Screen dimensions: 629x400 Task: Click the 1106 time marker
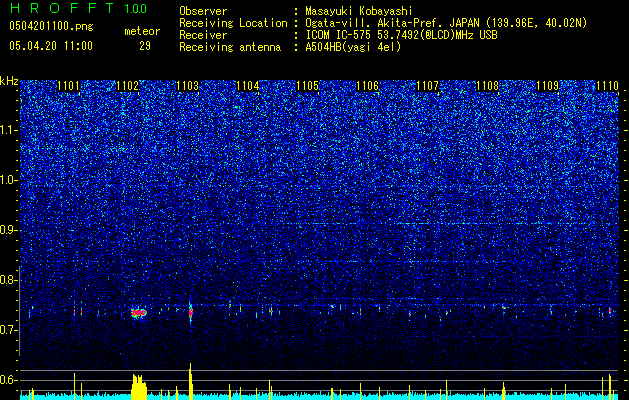pyautogui.click(x=367, y=86)
